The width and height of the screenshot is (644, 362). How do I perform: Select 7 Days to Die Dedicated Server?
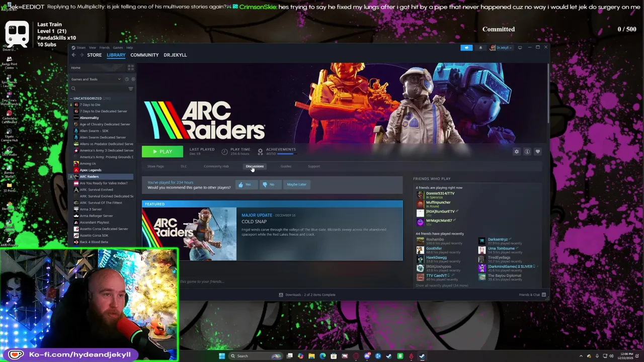[103, 111]
